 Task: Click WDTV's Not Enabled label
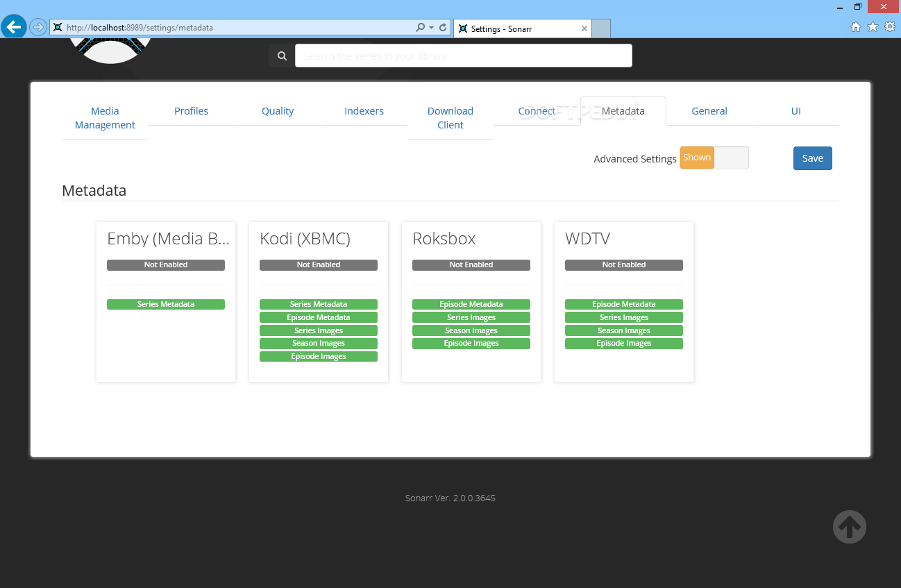624,265
